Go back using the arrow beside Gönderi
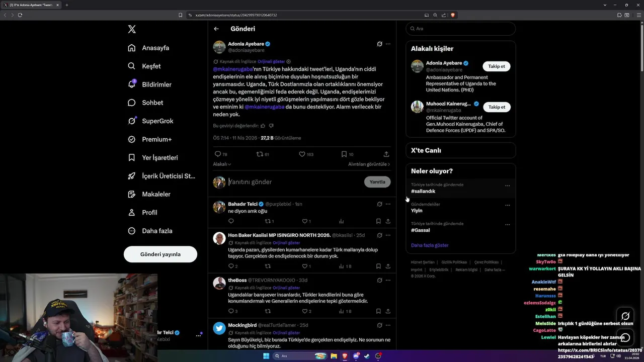Screen dimensions: 644x362 [216, 29]
